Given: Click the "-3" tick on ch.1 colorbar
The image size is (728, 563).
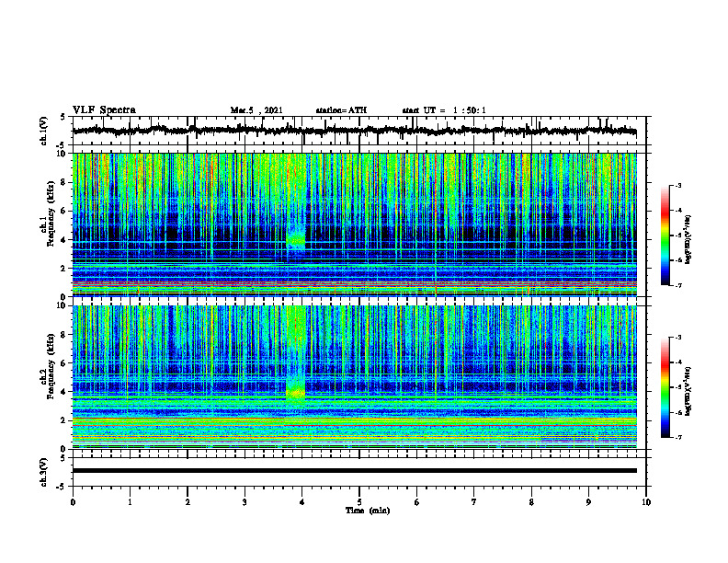Looking at the screenshot, I should pyautogui.click(x=677, y=186).
